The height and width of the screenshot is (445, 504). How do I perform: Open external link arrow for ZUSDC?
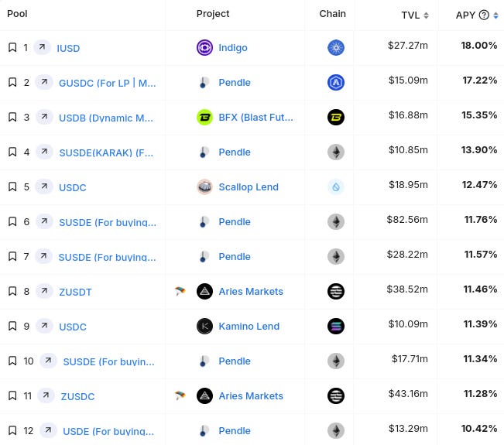[46, 395]
